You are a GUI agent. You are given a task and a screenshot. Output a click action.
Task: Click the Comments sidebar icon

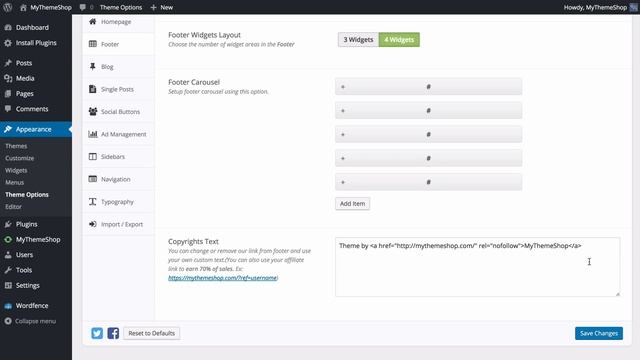(8, 109)
